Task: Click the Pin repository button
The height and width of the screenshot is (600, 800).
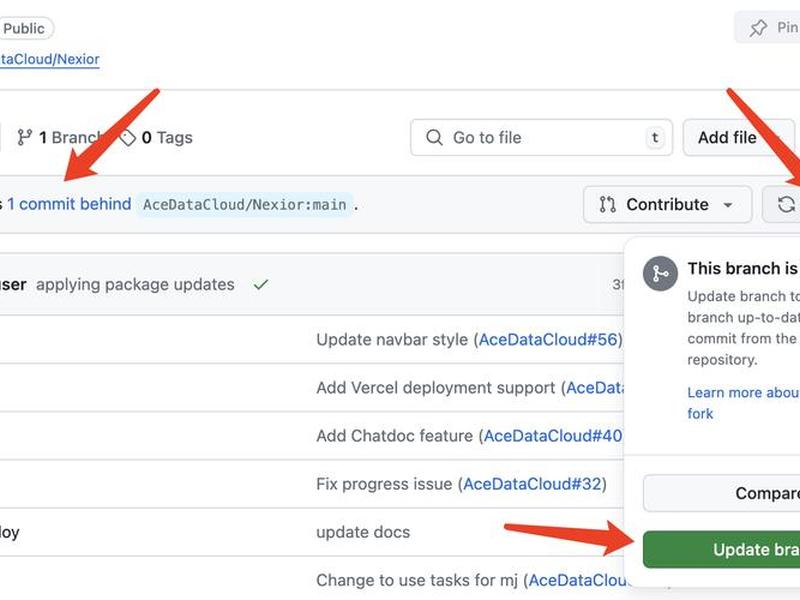Action: (x=767, y=28)
